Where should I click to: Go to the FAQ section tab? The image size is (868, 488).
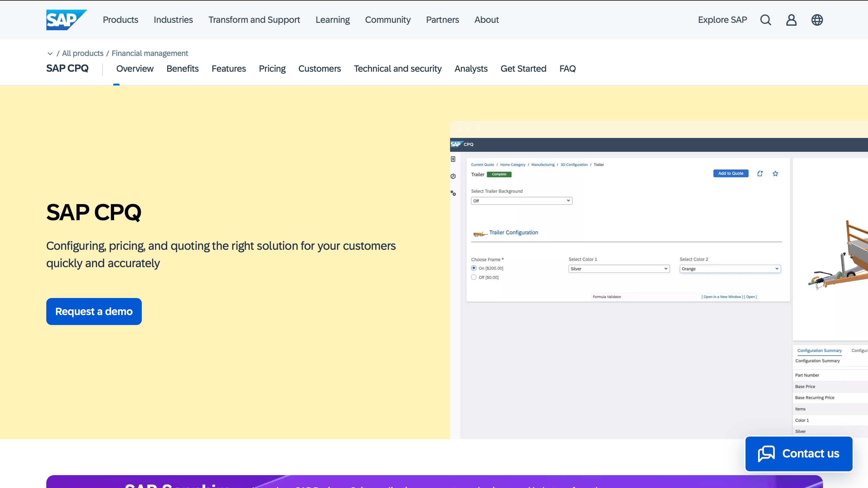(567, 69)
